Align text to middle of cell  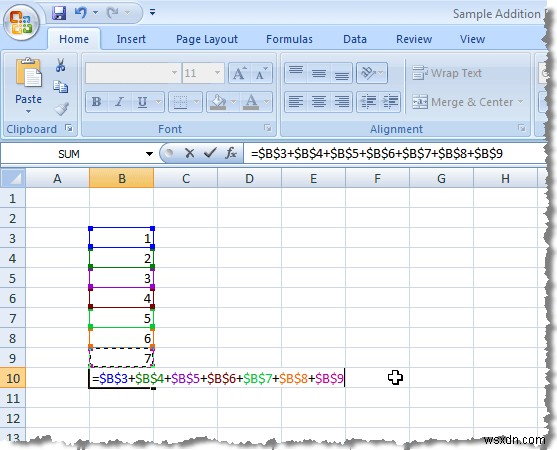[319, 73]
